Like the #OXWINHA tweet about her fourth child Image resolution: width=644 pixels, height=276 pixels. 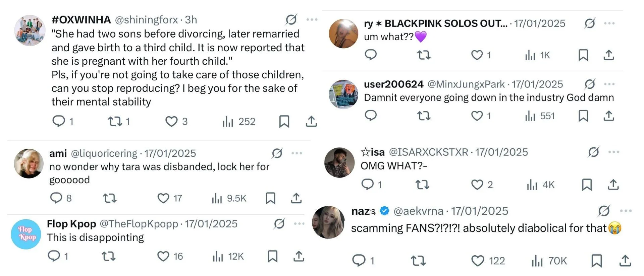pos(171,121)
